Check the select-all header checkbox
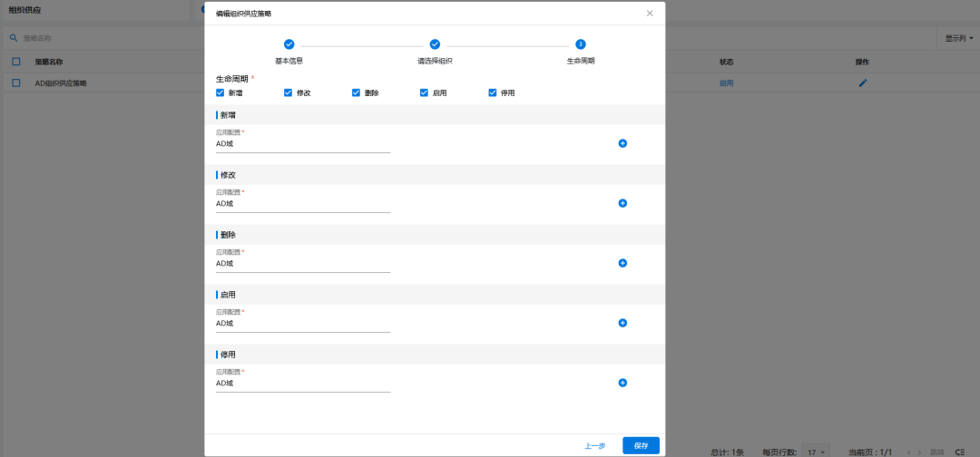The height and width of the screenshot is (457, 980). (x=16, y=62)
